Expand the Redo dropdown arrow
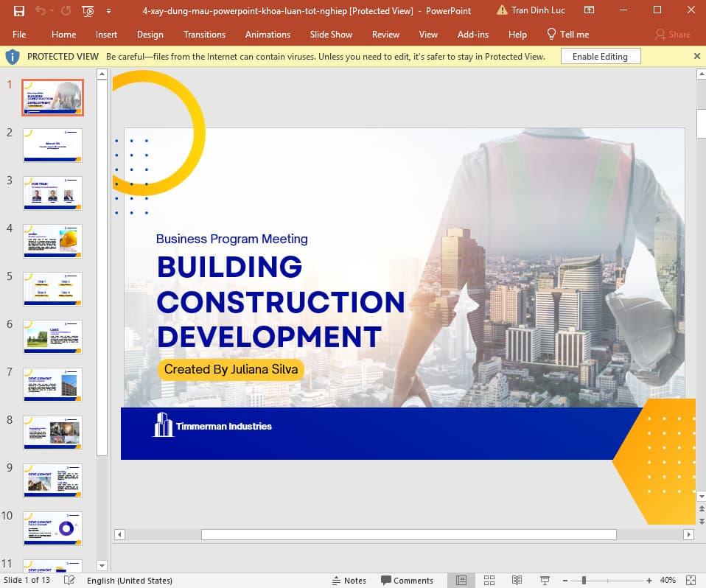The image size is (706, 588). [x=52, y=10]
